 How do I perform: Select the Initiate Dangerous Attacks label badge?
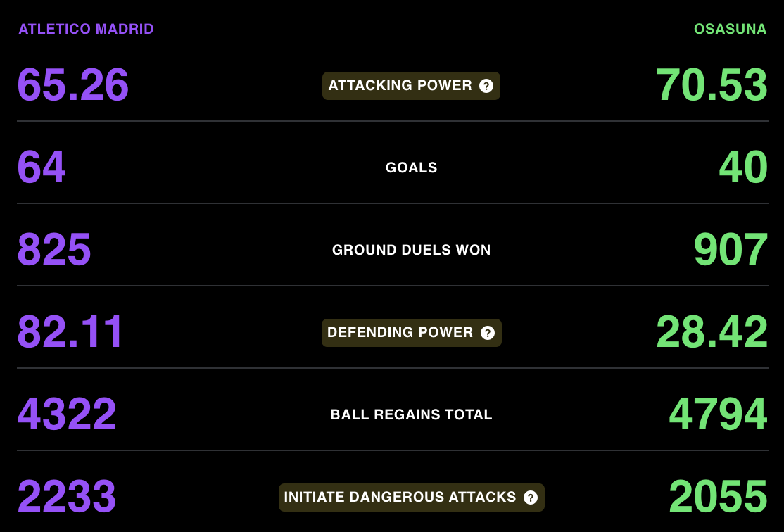412,498
